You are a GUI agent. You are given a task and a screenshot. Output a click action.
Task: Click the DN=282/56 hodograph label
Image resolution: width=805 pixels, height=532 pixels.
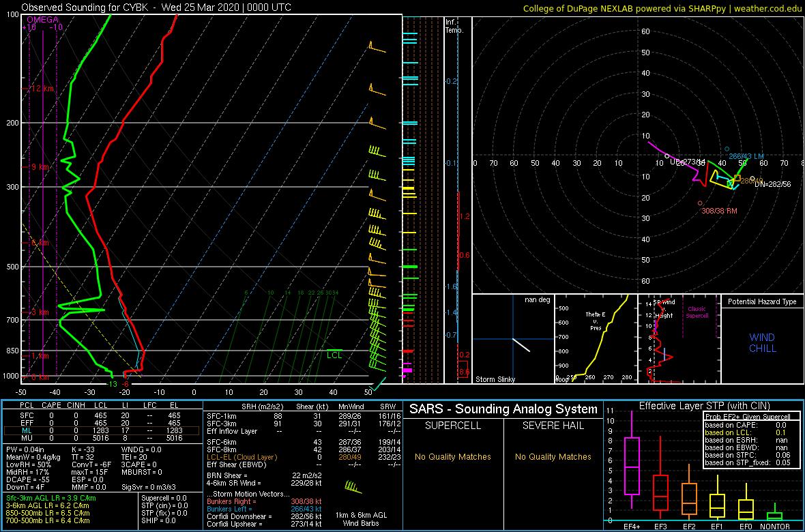tap(773, 184)
